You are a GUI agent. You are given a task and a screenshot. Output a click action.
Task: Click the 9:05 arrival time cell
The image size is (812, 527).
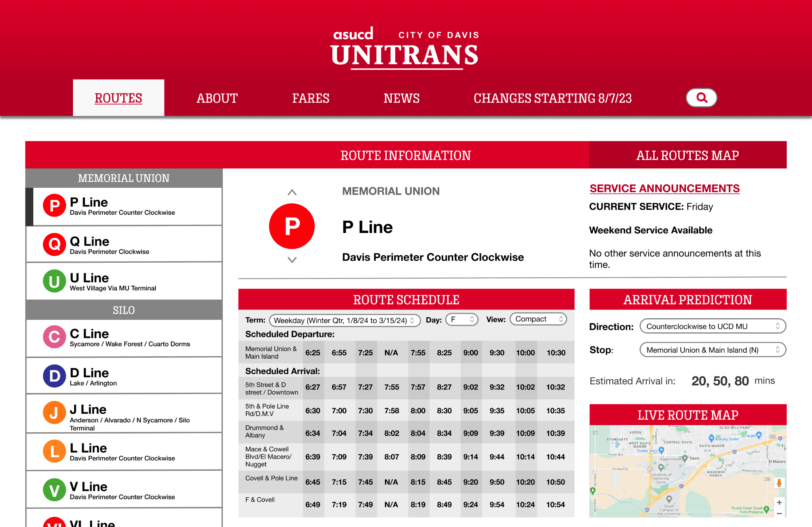471,411
